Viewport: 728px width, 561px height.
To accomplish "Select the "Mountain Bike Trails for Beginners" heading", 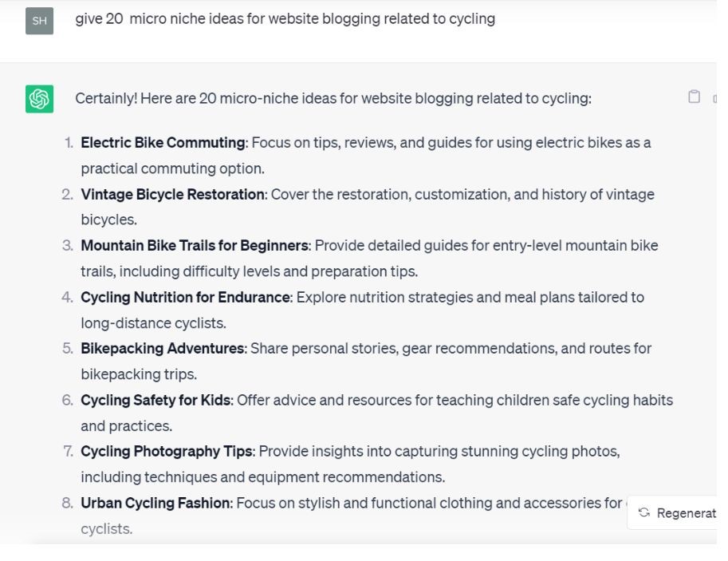I will coord(194,245).
